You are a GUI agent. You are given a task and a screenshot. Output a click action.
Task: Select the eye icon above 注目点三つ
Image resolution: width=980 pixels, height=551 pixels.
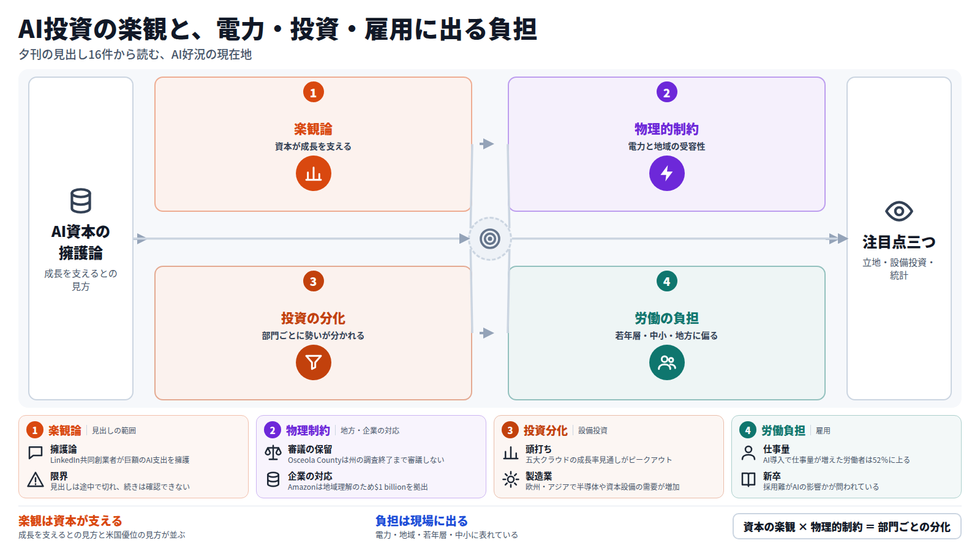(899, 212)
